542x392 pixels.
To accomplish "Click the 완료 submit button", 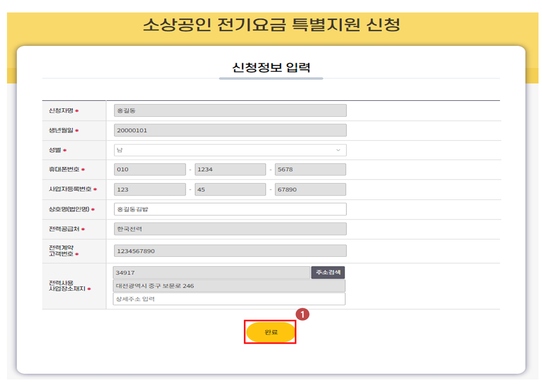I will pyautogui.click(x=271, y=332).
